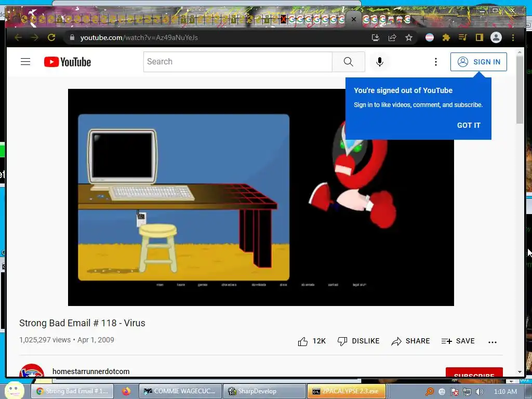Click the scrollbar down arrow
532x399 pixels.
click(x=520, y=372)
